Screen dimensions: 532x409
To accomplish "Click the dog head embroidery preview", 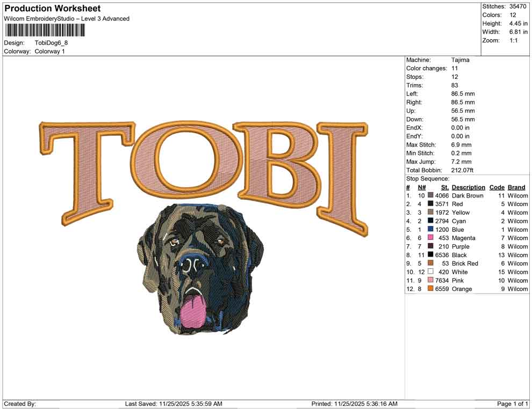I will pos(199,268).
